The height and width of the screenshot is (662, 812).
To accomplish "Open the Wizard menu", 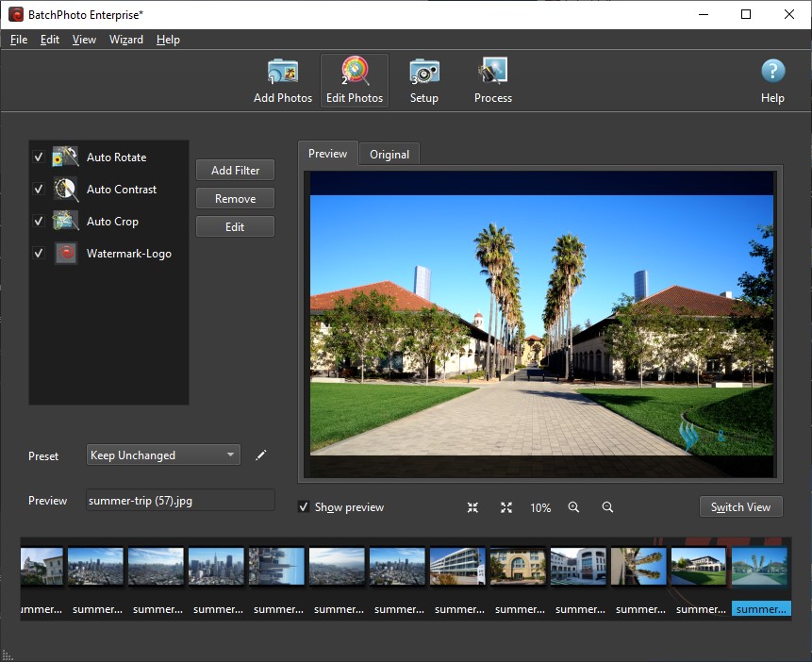I will tap(125, 40).
